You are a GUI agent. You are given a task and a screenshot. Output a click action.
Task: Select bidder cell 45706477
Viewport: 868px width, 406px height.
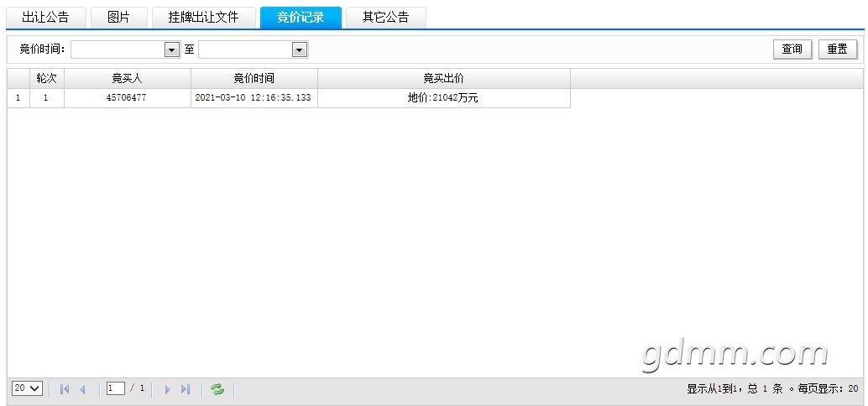pyautogui.click(x=128, y=98)
